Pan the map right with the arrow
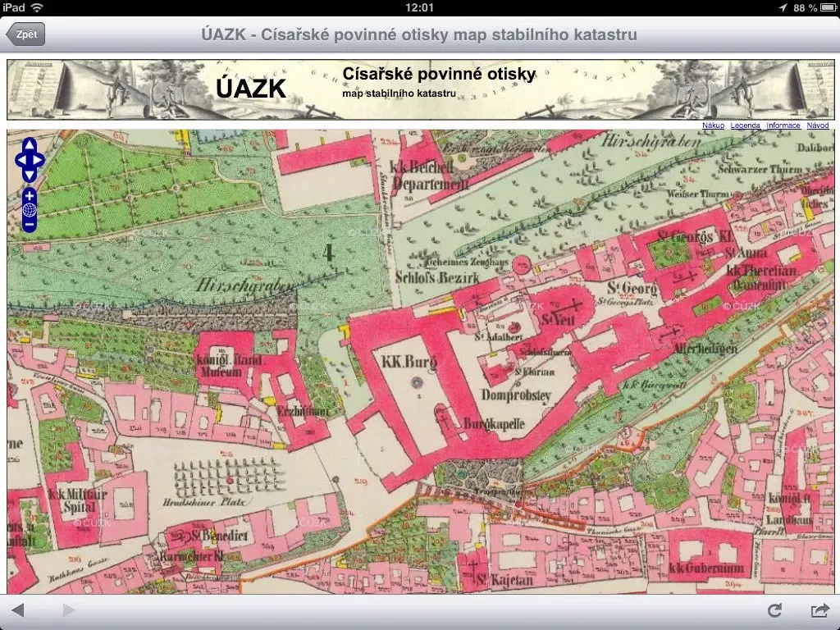The width and height of the screenshot is (840, 630). point(39,160)
